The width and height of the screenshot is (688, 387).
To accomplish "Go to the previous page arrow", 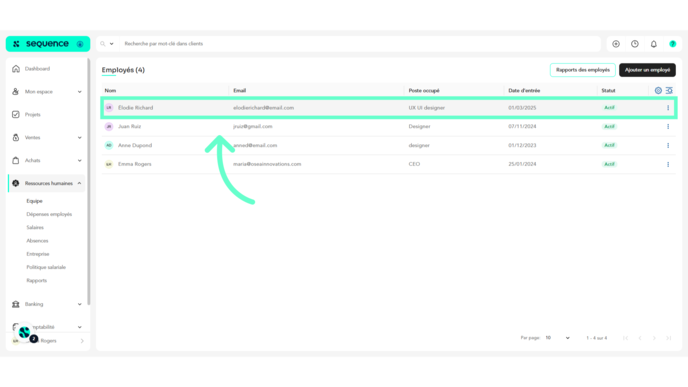I will tap(640, 338).
